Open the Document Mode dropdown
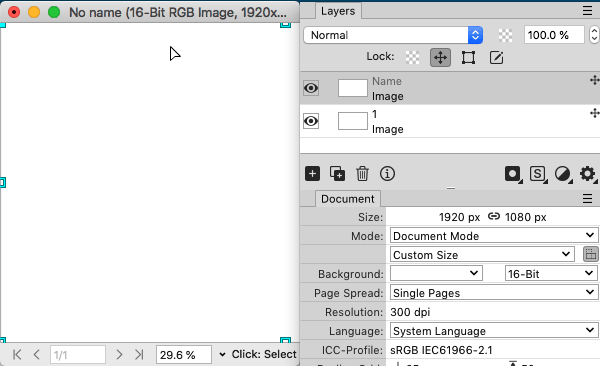 point(494,235)
